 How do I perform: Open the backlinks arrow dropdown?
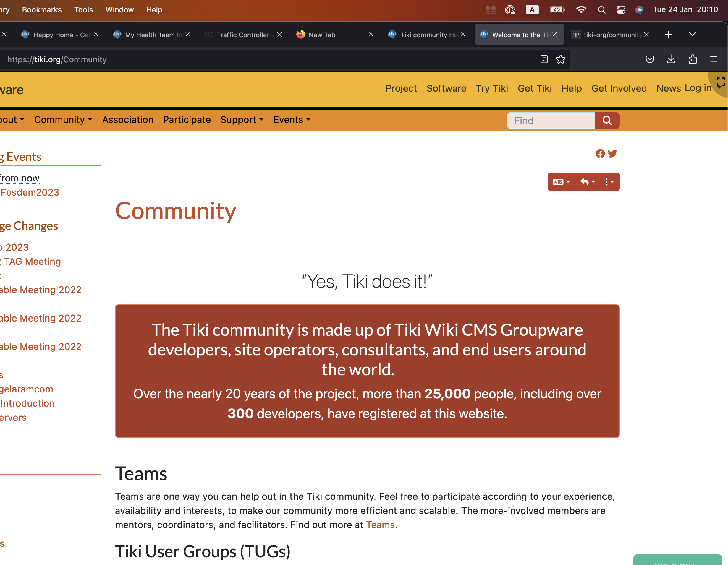(x=588, y=181)
